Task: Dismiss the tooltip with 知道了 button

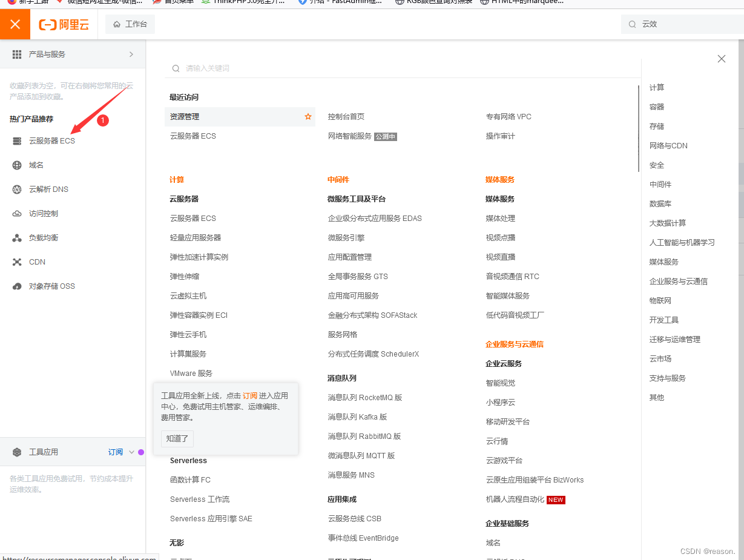Action: click(177, 438)
